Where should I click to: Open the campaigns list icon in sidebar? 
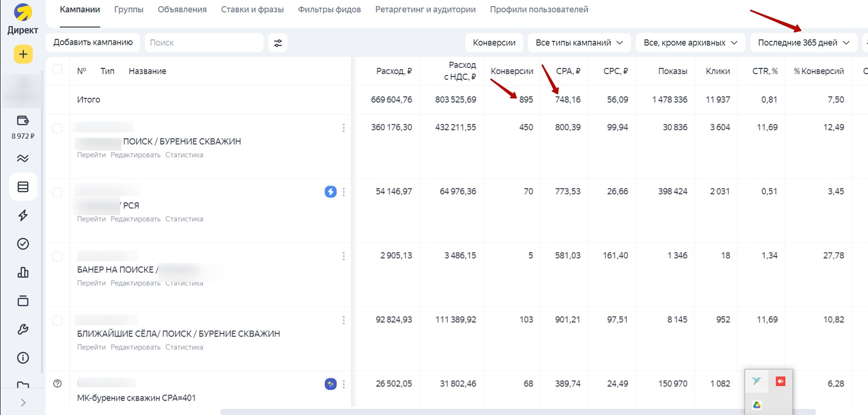coord(23,187)
